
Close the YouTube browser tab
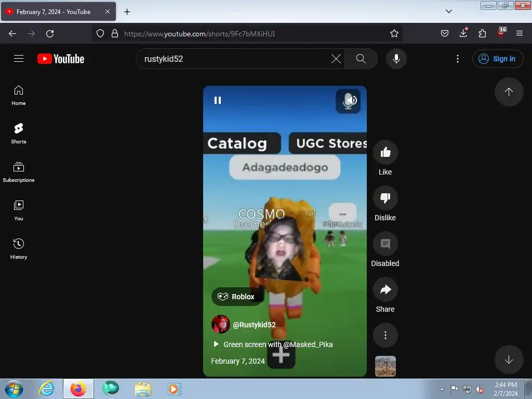(x=107, y=11)
